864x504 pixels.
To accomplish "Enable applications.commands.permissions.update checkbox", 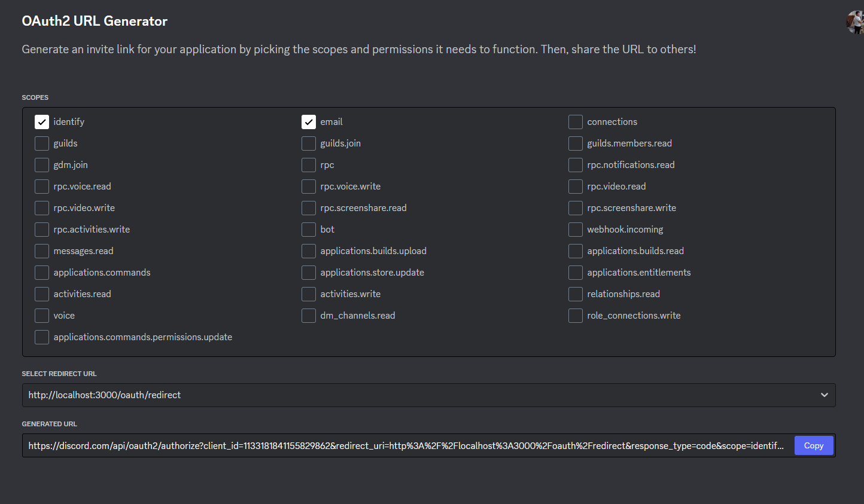I will pos(42,337).
